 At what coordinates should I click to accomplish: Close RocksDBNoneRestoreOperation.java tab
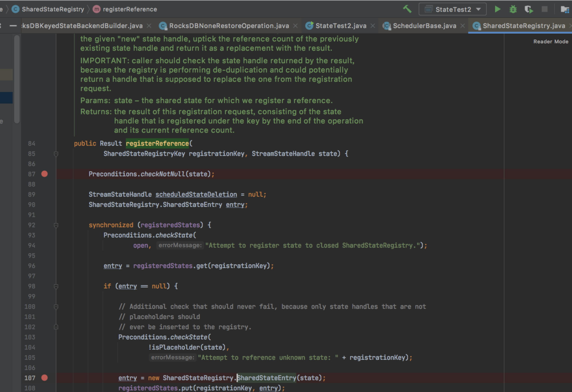click(295, 26)
